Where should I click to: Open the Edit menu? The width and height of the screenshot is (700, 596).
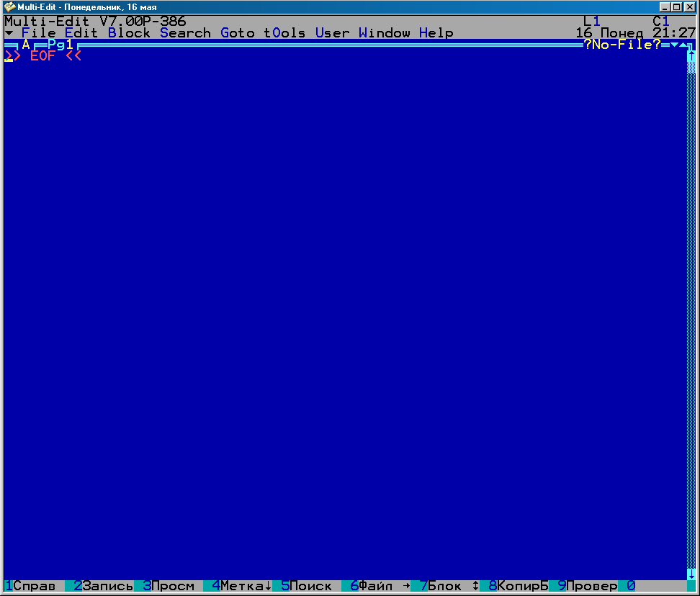pyautogui.click(x=81, y=33)
